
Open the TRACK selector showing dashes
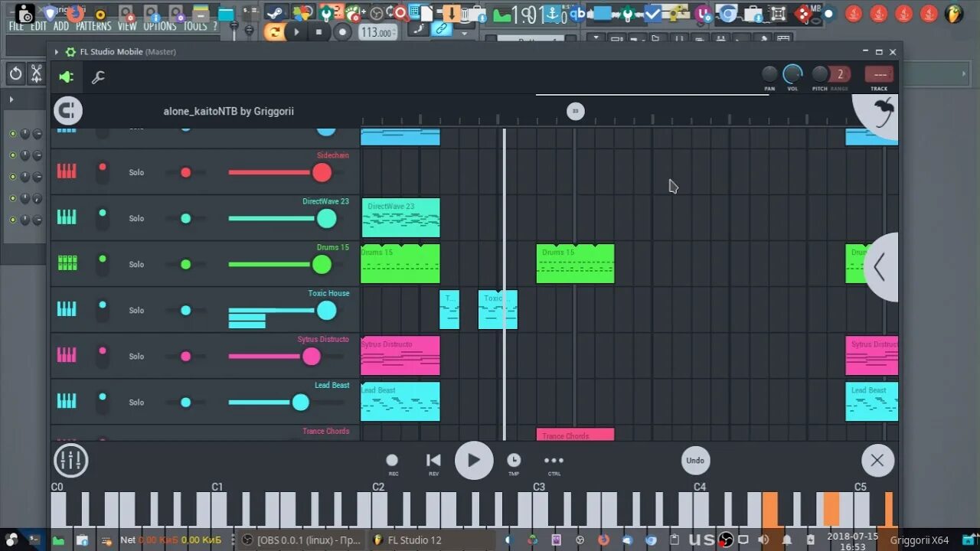coord(879,74)
